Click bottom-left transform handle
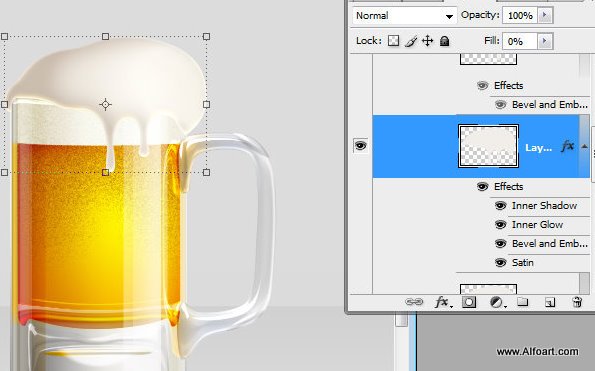The image size is (595, 371). click(5, 173)
